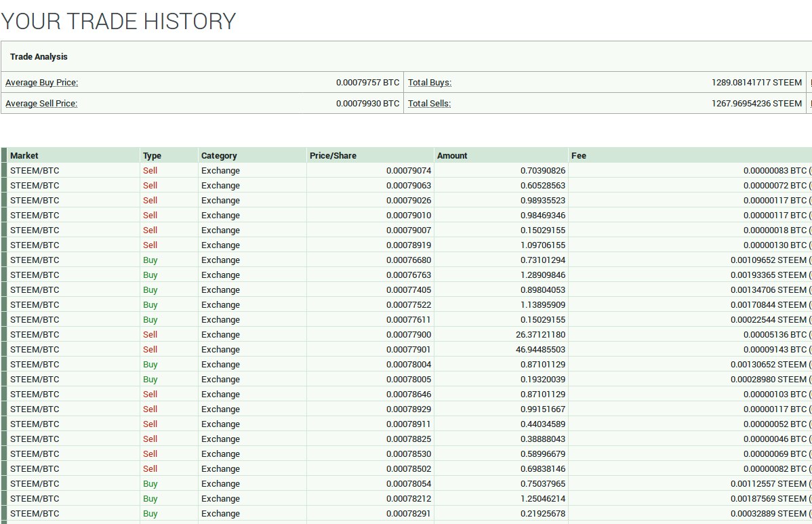The image size is (812, 524).
Task: Select amount 1.25046214
Action: (x=543, y=499)
